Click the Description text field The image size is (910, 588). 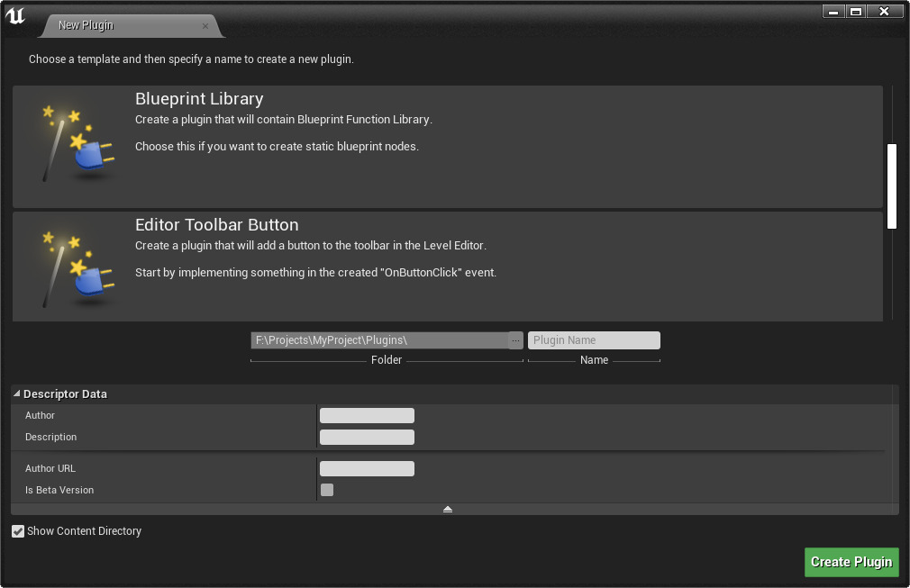[367, 438]
